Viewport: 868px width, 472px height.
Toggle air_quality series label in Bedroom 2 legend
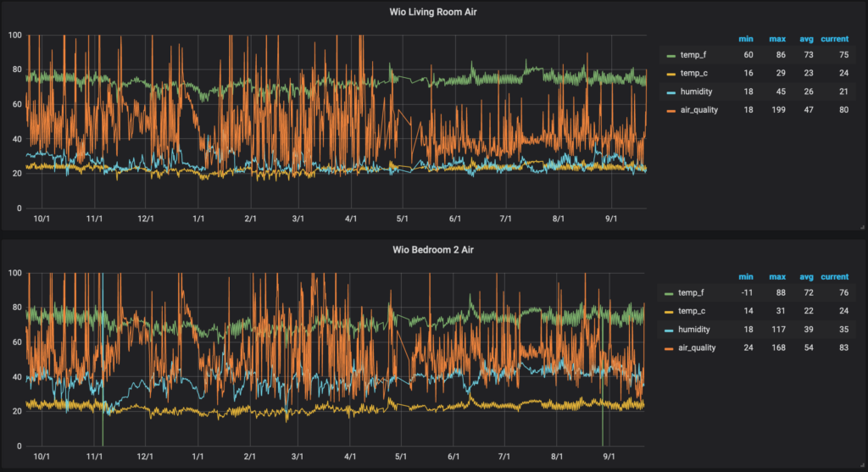[700, 348]
